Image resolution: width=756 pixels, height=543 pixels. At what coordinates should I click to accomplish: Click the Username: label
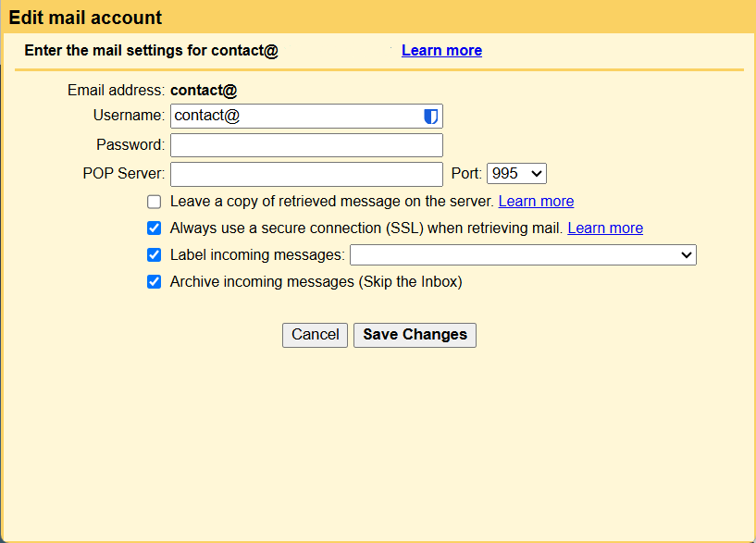click(130, 116)
